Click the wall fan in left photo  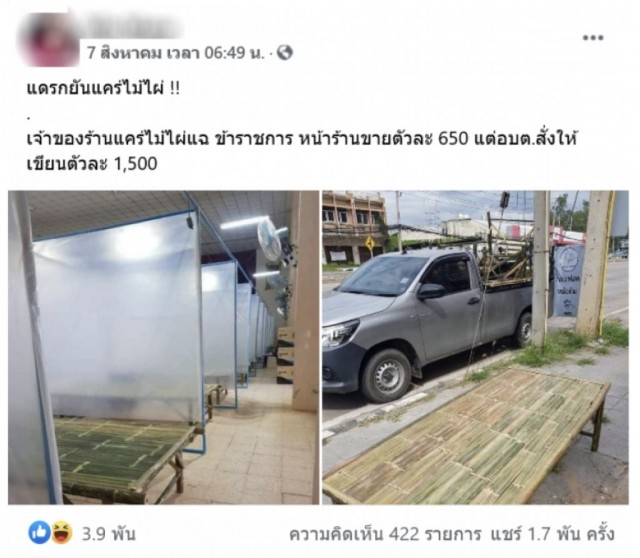[x=272, y=241]
